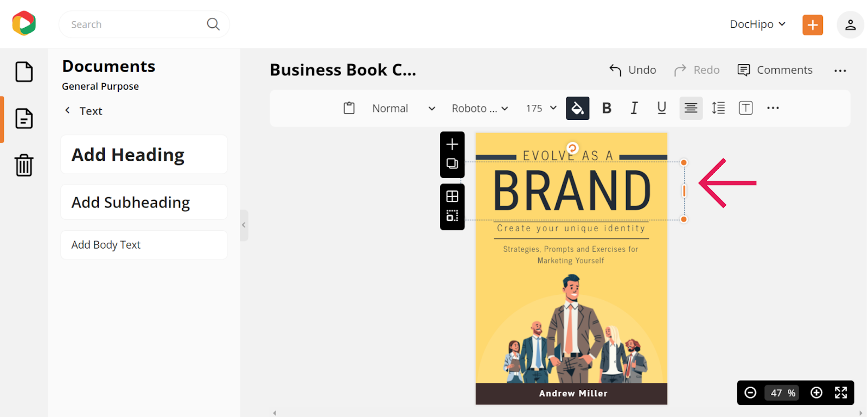Duplicate the page using copy icon
Viewport: 868px width, 417px height.
click(452, 163)
